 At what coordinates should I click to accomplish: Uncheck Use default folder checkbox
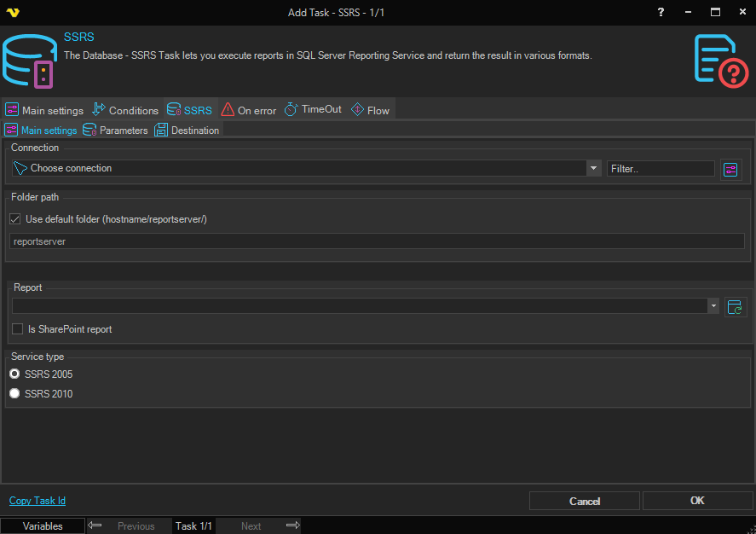(15, 219)
